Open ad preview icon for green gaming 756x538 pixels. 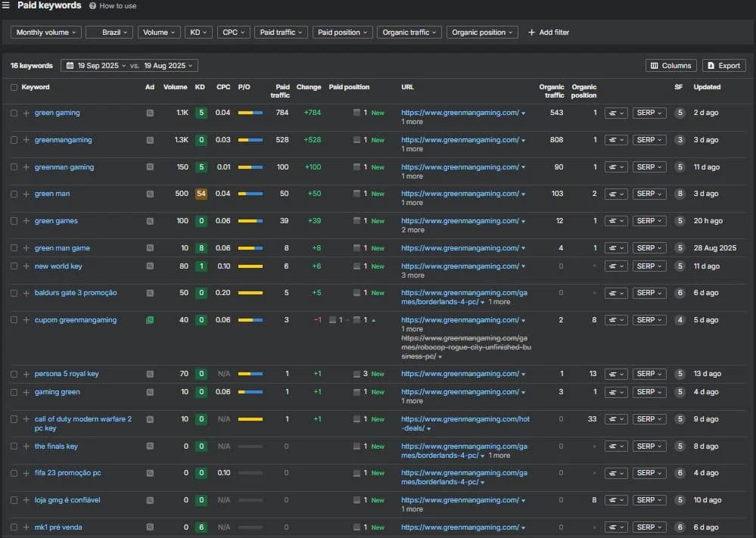pyautogui.click(x=150, y=113)
